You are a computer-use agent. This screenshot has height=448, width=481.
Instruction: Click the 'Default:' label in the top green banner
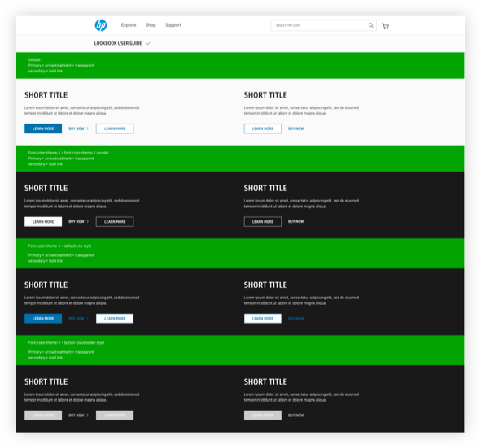[x=35, y=59]
